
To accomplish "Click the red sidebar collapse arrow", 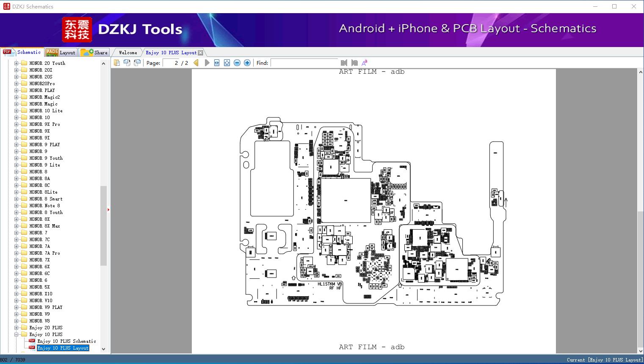I will (108, 209).
